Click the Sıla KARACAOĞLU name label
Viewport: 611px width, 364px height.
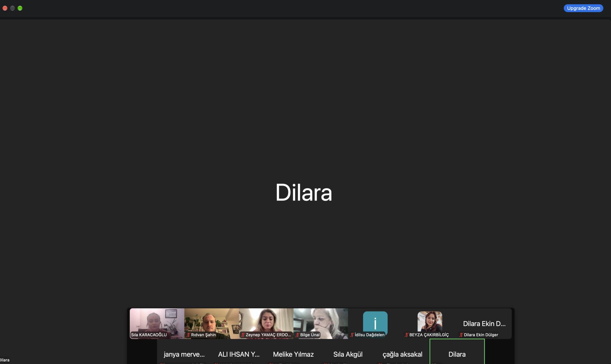tap(149, 335)
